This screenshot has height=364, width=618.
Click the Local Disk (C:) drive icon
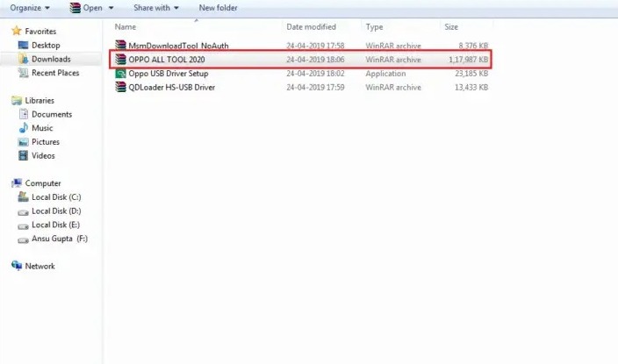coord(24,197)
